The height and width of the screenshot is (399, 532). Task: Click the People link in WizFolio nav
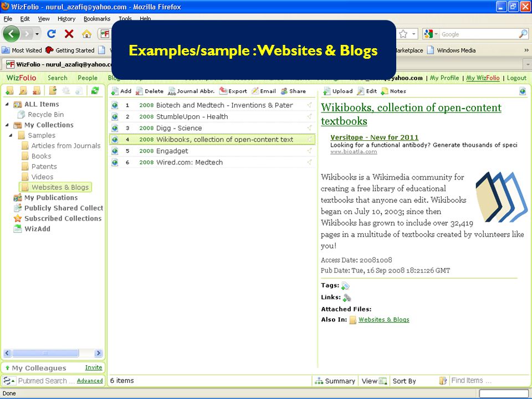point(88,78)
